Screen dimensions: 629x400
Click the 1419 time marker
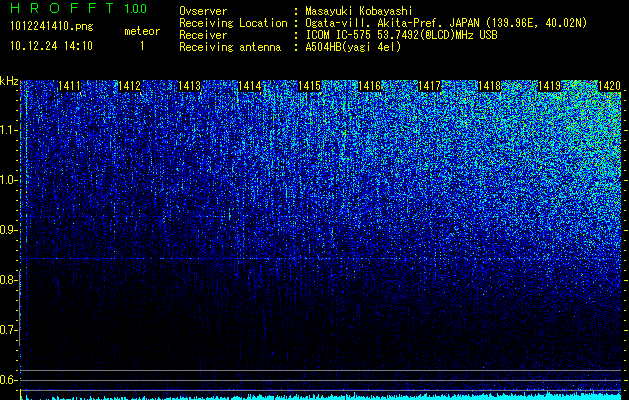(x=549, y=86)
